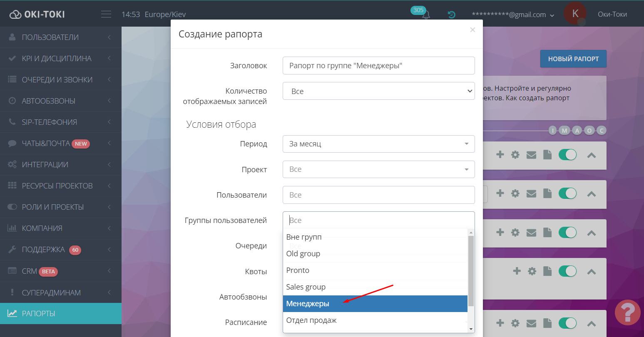Open the Проект dropdown
This screenshot has width=644, height=337.
click(x=378, y=169)
